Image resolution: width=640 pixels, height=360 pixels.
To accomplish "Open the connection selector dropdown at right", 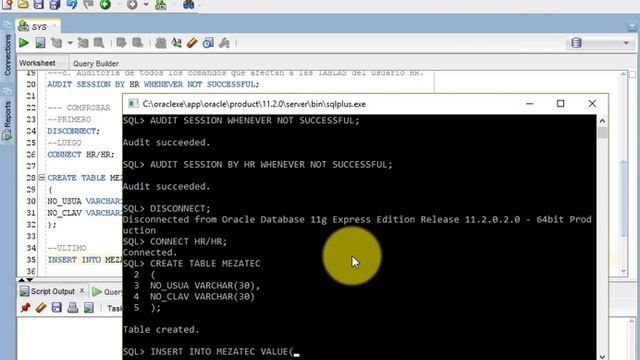I will (x=626, y=43).
